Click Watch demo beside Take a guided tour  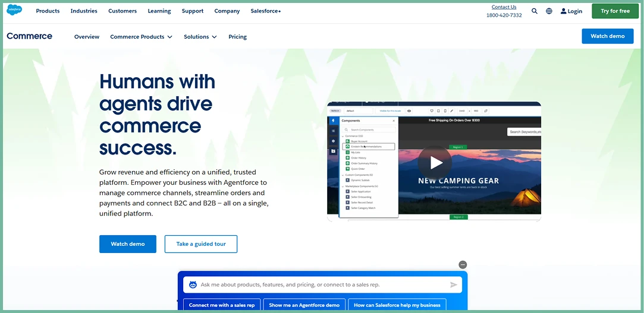128,244
